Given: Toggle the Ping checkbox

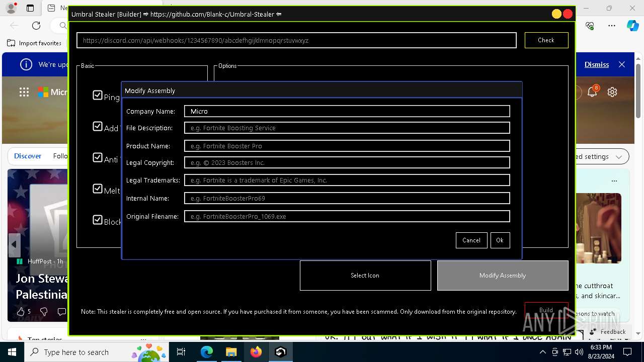Looking at the screenshot, I should coord(98,95).
